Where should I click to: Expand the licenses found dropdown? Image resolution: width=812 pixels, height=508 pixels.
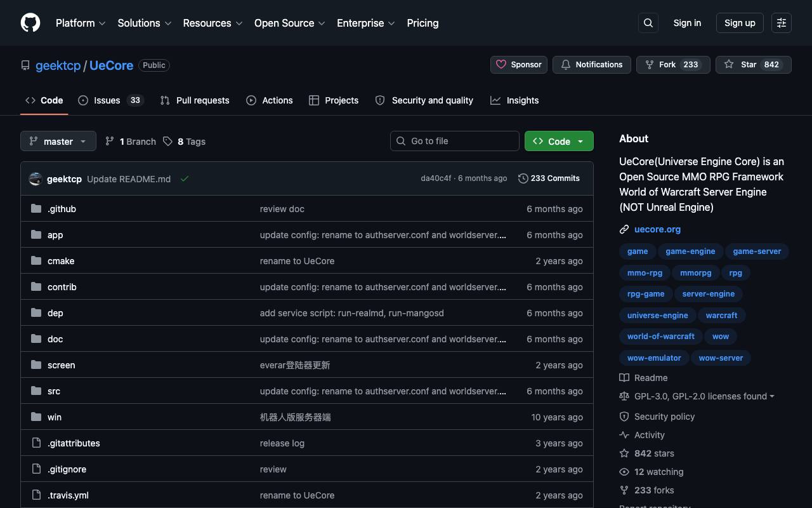(704, 396)
